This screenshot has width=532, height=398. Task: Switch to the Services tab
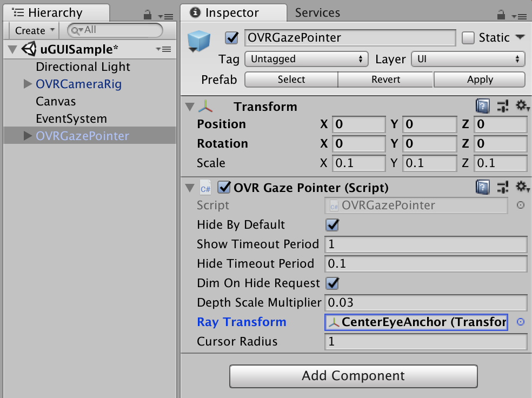pos(317,12)
